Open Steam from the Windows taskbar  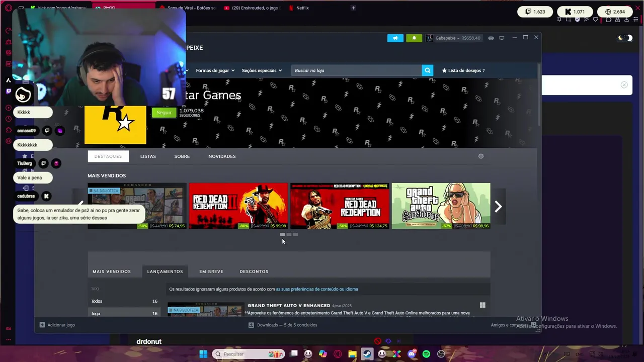[x=367, y=354]
